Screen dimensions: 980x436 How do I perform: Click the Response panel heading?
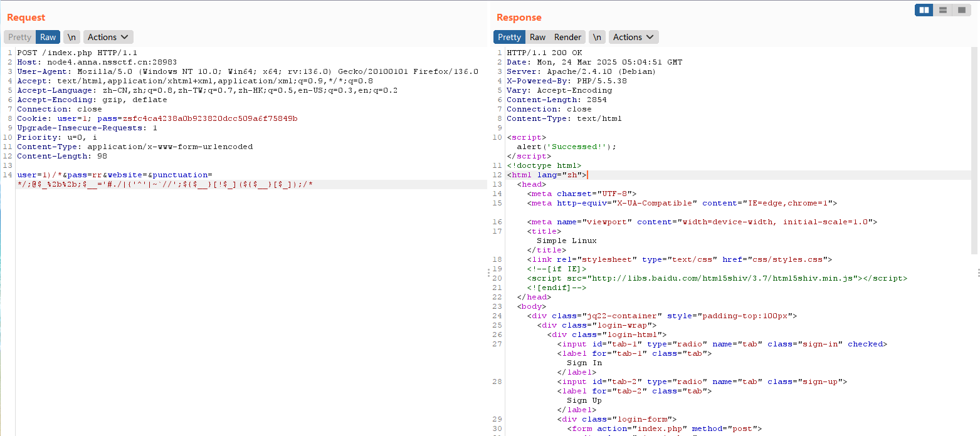519,18
